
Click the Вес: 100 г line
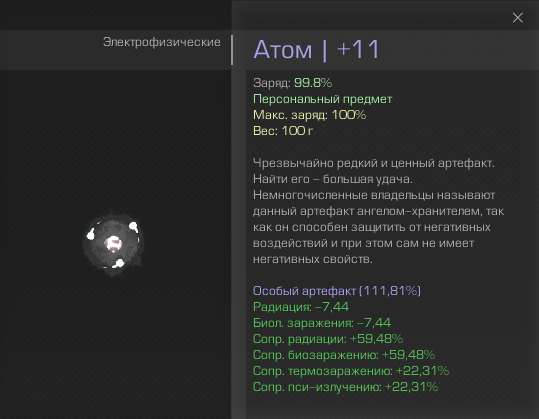click(x=283, y=131)
